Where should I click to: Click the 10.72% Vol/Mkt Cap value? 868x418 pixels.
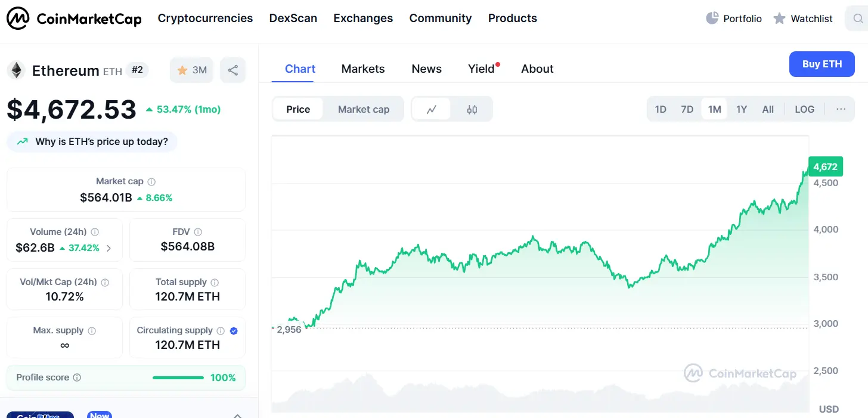pyautogui.click(x=64, y=296)
